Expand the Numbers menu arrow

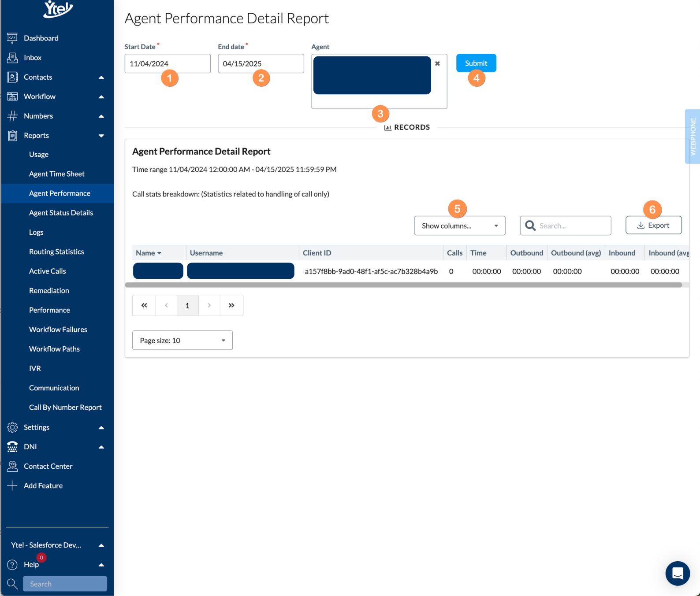[101, 116]
